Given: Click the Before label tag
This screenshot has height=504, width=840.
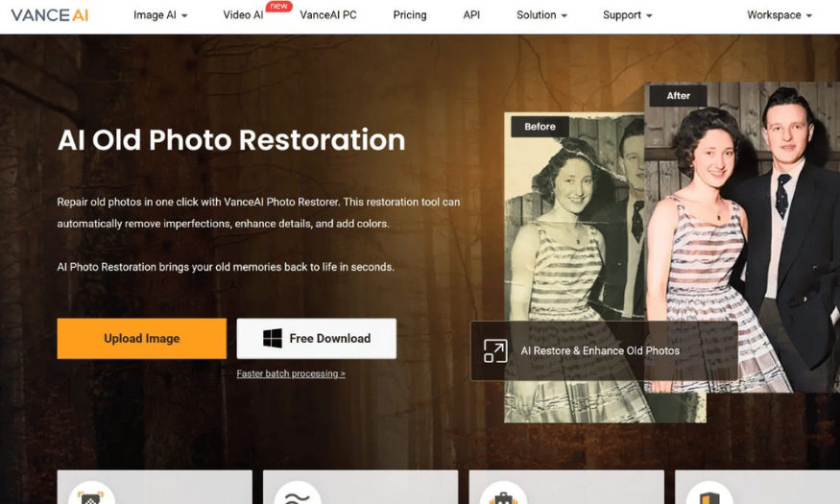Looking at the screenshot, I should pyautogui.click(x=540, y=127).
